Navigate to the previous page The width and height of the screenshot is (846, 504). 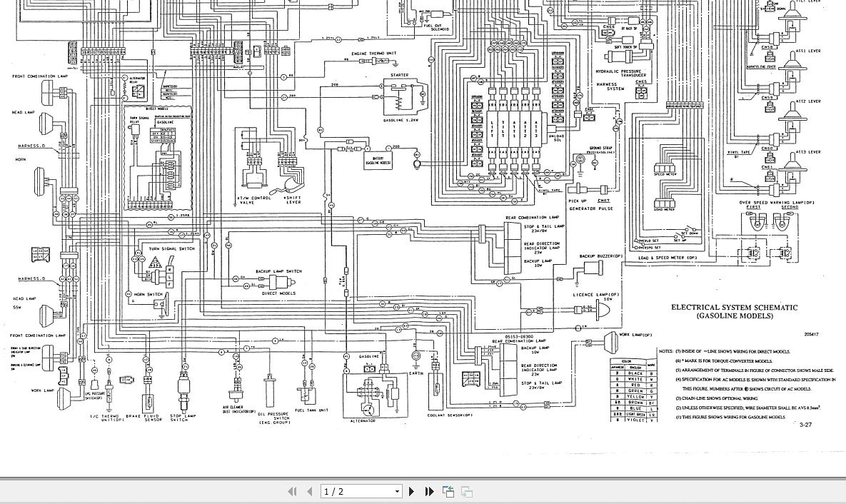310,491
